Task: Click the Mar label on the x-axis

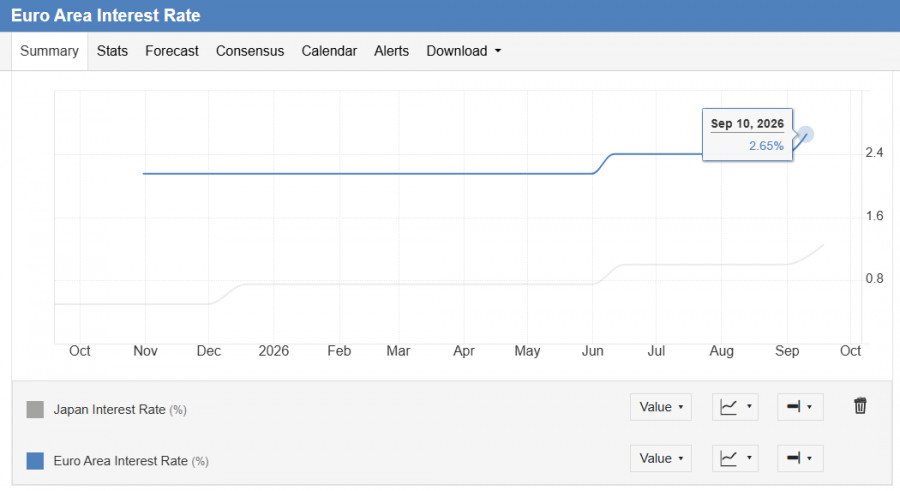Action: pyautogui.click(x=398, y=351)
